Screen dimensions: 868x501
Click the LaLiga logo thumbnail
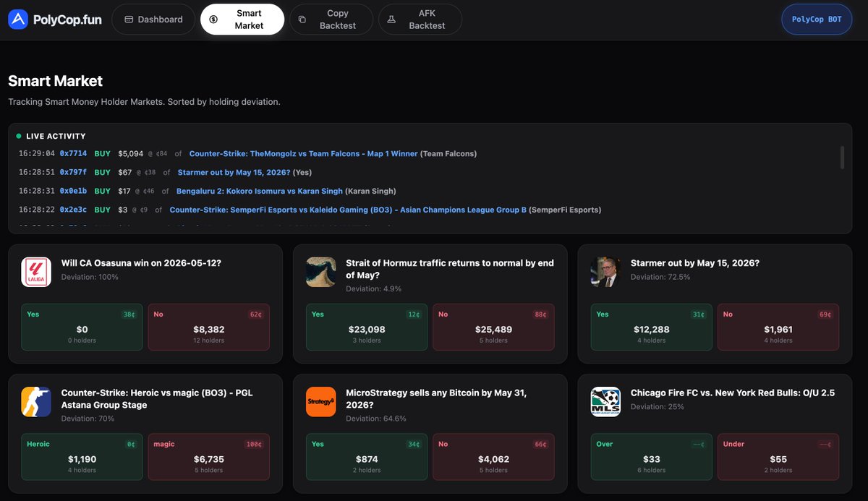[36, 272]
